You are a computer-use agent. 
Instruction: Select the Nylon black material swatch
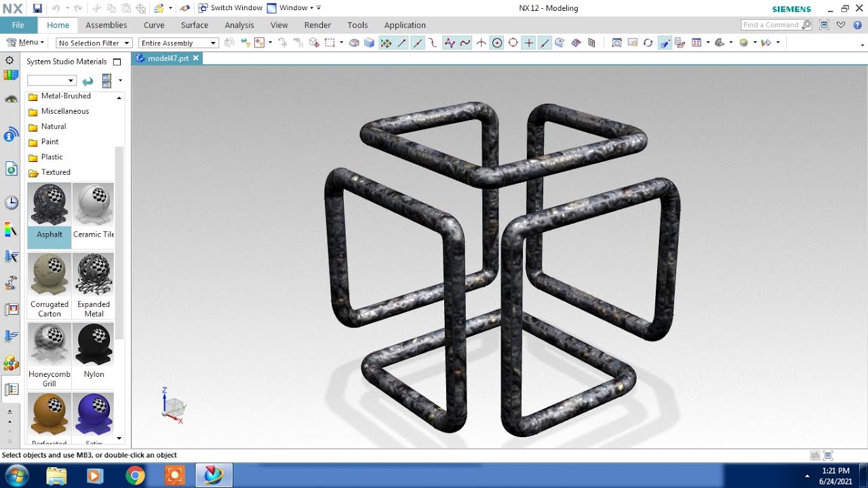point(94,351)
